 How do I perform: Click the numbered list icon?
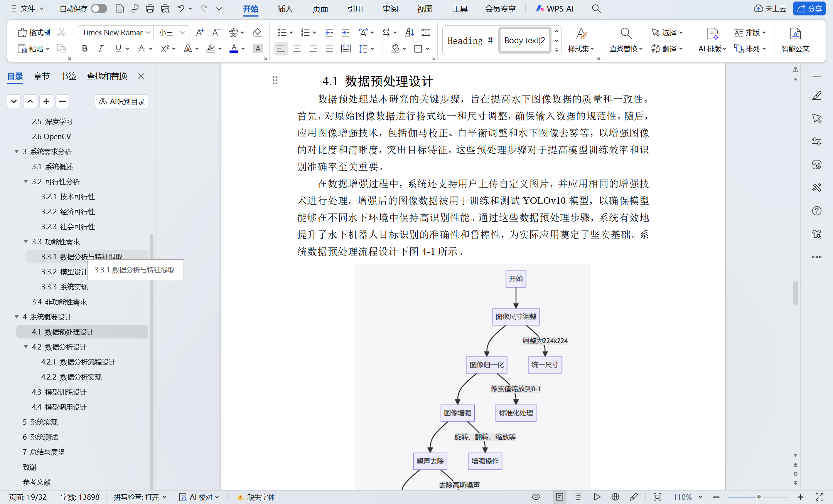[305, 32]
